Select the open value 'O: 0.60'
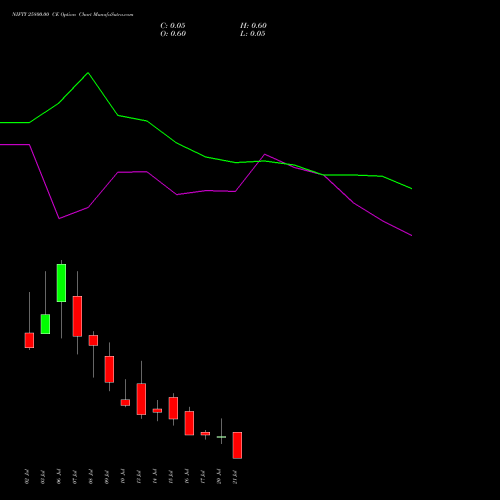 pyautogui.click(x=173, y=34)
